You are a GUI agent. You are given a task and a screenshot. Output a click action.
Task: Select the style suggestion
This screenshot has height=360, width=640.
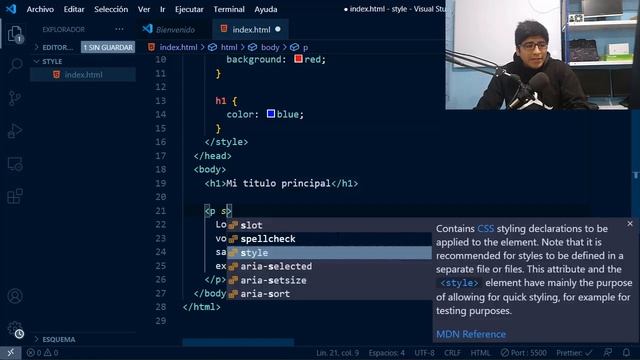[329, 253]
